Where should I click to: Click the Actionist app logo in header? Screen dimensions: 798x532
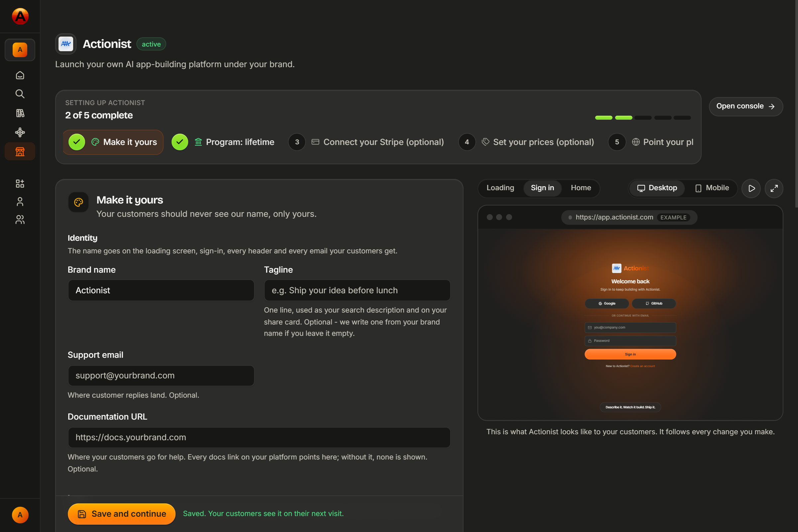66,44
